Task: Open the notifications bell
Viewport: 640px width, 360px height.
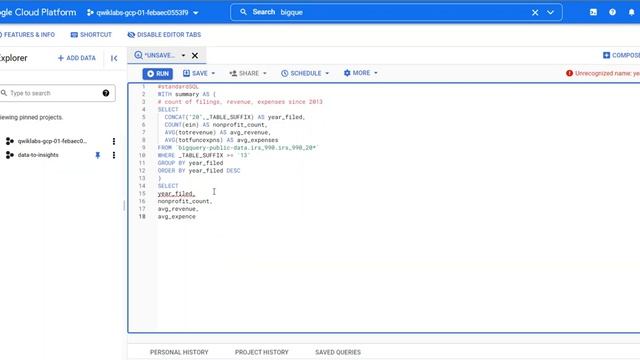Action: 631,12
